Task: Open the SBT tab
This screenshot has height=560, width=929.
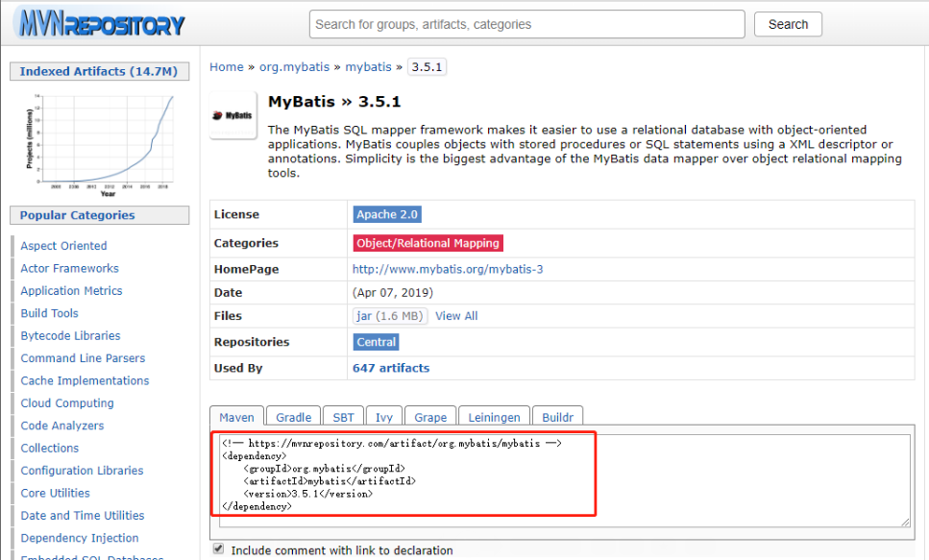Action: [x=343, y=417]
